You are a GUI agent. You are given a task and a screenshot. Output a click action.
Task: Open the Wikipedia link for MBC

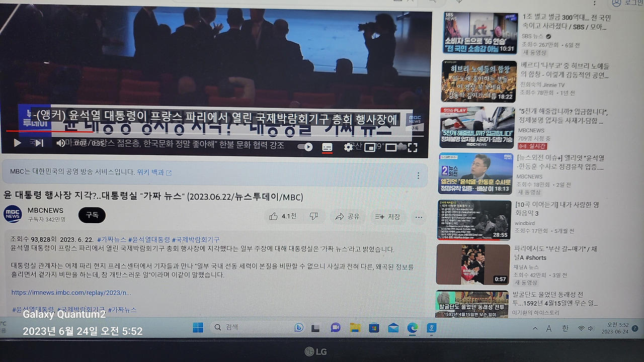154,172
